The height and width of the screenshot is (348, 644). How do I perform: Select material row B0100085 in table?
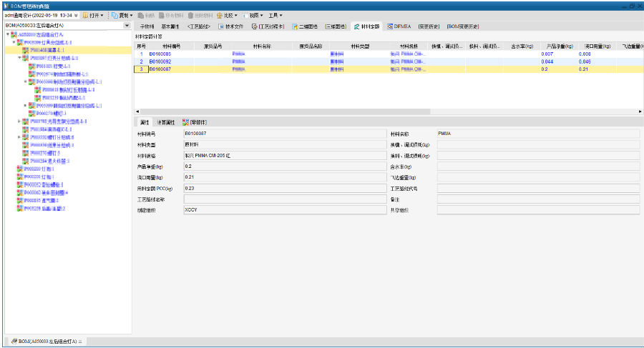[x=160, y=54]
